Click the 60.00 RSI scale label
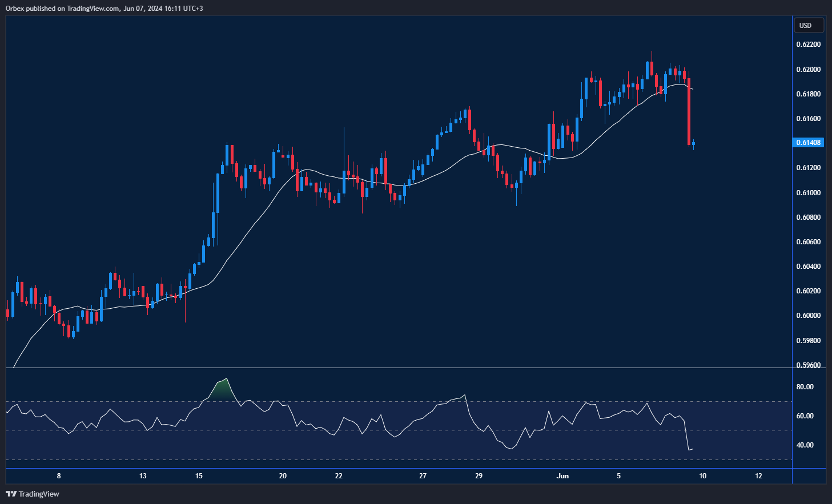832x504 pixels. (x=805, y=416)
